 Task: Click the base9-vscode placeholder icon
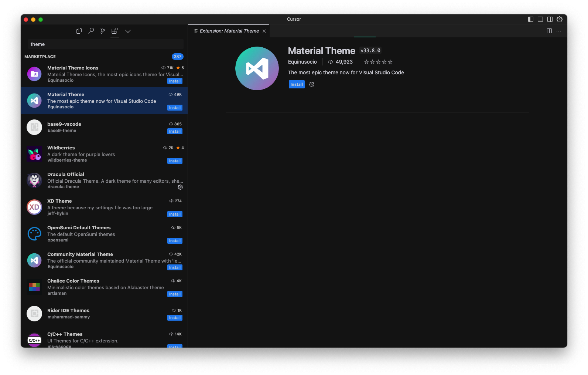pyautogui.click(x=34, y=127)
